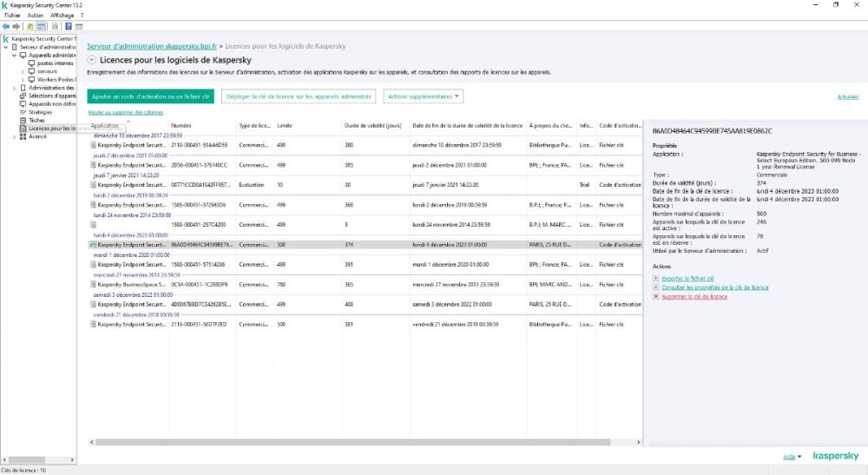
Task: Click the group header jeudi 7 janvier 2021 14:22:20
Action: pyautogui.click(x=126, y=175)
